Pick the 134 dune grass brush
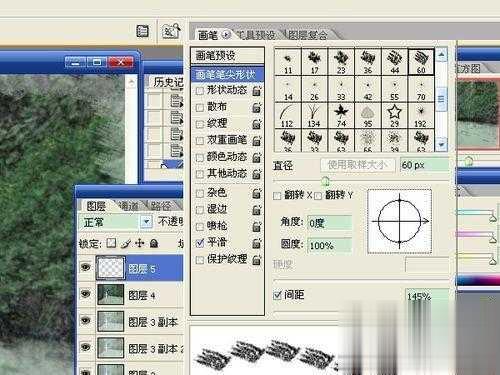Image resolution: width=500 pixels, height=375 pixels. pyautogui.click(x=314, y=116)
